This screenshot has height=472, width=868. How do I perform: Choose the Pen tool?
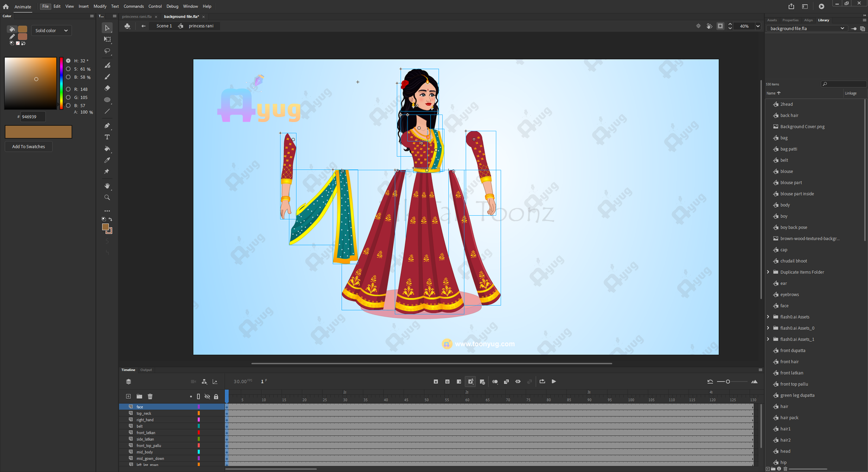tap(107, 125)
